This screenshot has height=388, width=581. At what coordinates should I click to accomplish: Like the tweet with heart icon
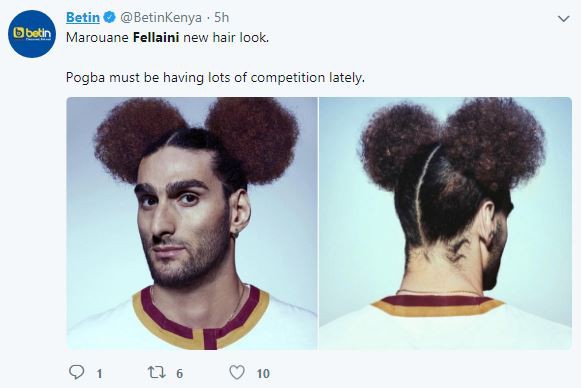click(237, 372)
